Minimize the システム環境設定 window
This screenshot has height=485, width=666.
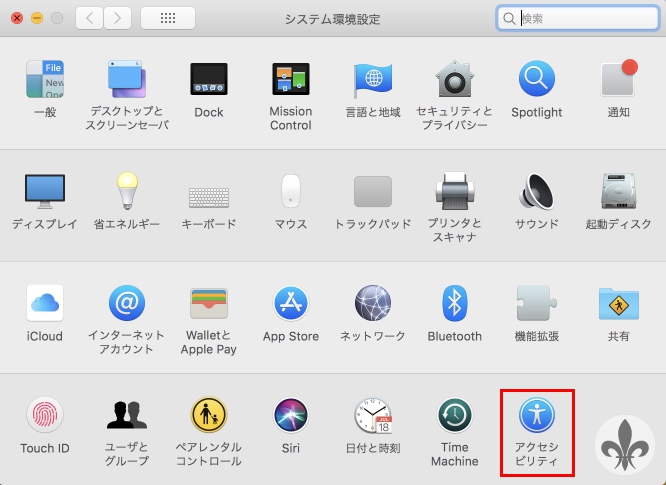click(37, 18)
